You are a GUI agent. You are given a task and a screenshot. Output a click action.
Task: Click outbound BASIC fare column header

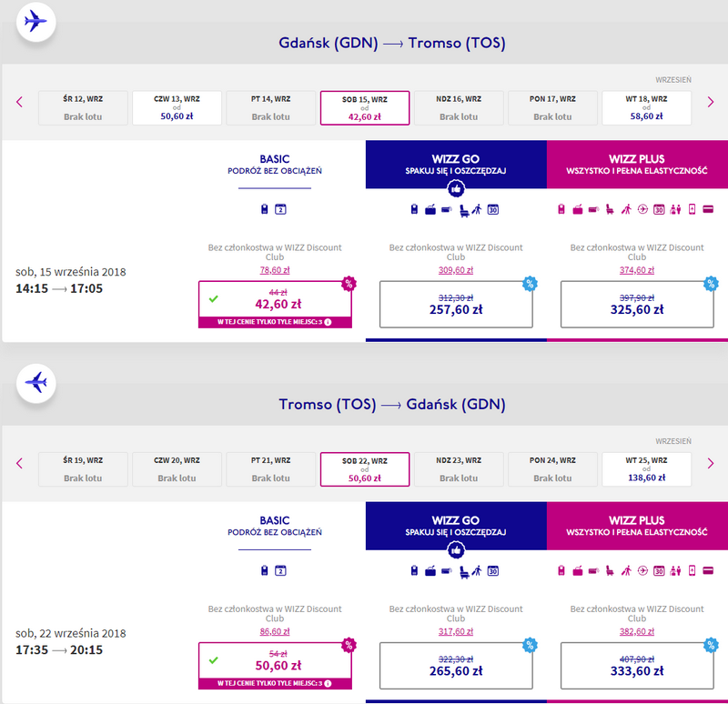(275, 165)
